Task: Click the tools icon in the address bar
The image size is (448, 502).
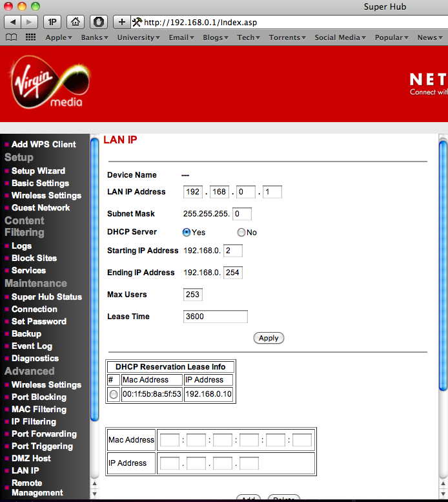Action: 137,22
